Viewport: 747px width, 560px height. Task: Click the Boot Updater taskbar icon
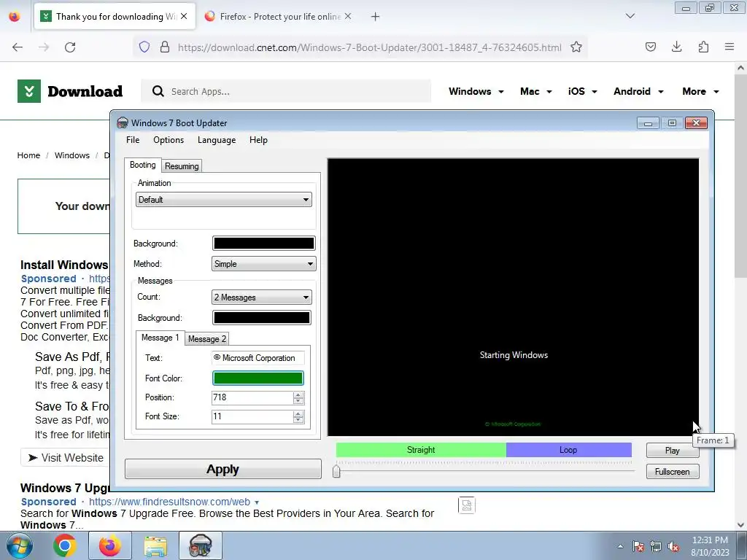pyautogui.click(x=201, y=545)
